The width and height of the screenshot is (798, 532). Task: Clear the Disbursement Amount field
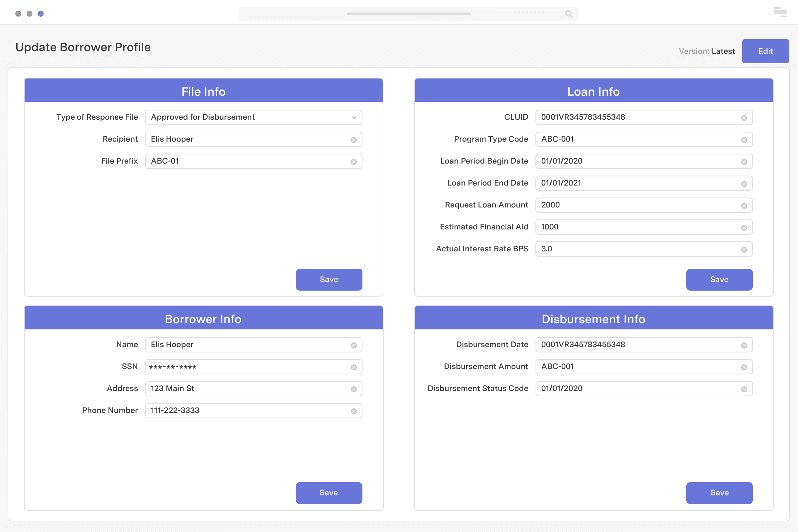pyautogui.click(x=744, y=366)
